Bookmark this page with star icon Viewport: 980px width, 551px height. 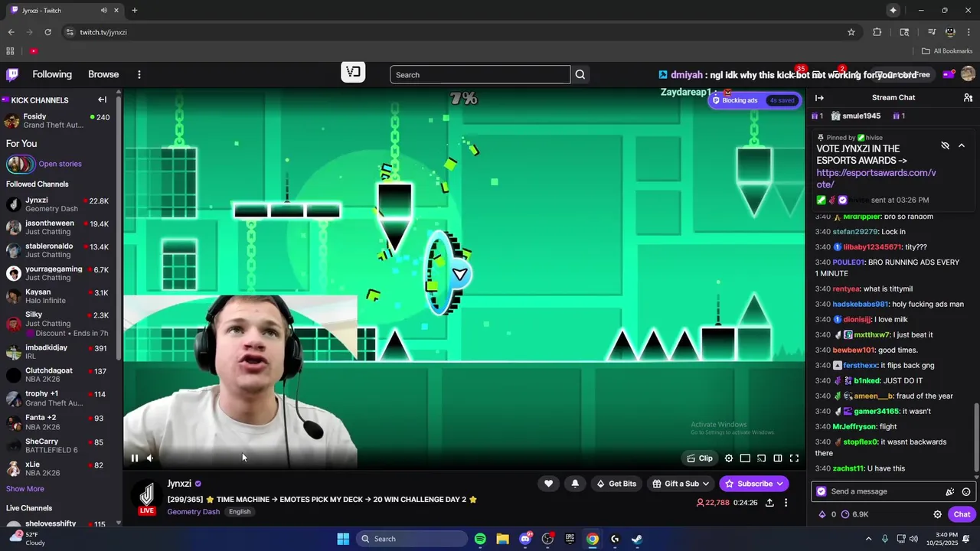click(x=851, y=32)
